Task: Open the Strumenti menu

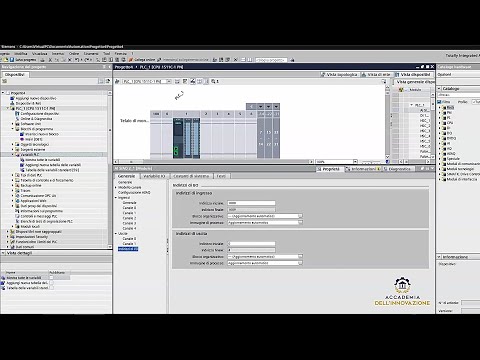Action: click(91, 53)
